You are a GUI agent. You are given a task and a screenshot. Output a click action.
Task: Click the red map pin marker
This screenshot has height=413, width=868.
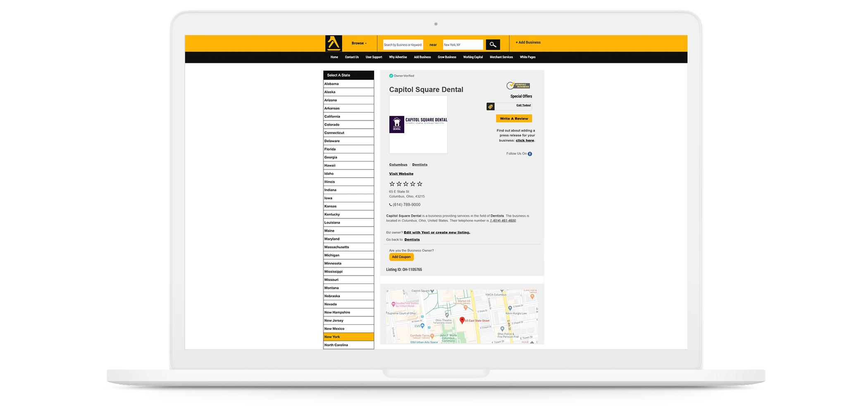(462, 320)
